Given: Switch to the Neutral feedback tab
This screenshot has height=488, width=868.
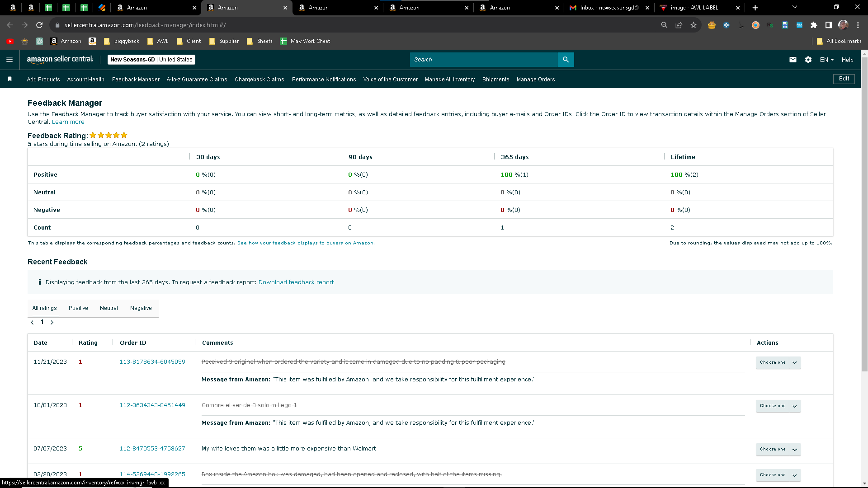Looking at the screenshot, I should pyautogui.click(x=109, y=308).
